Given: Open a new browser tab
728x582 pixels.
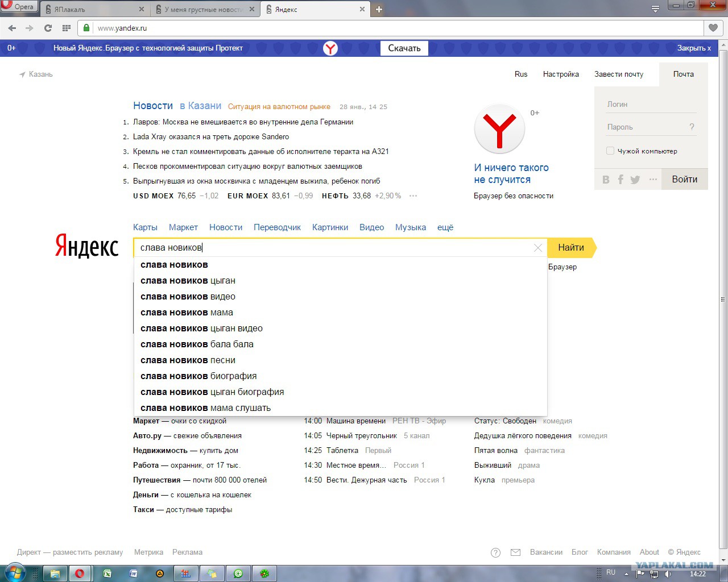Looking at the screenshot, I should [x=379, y=9].
